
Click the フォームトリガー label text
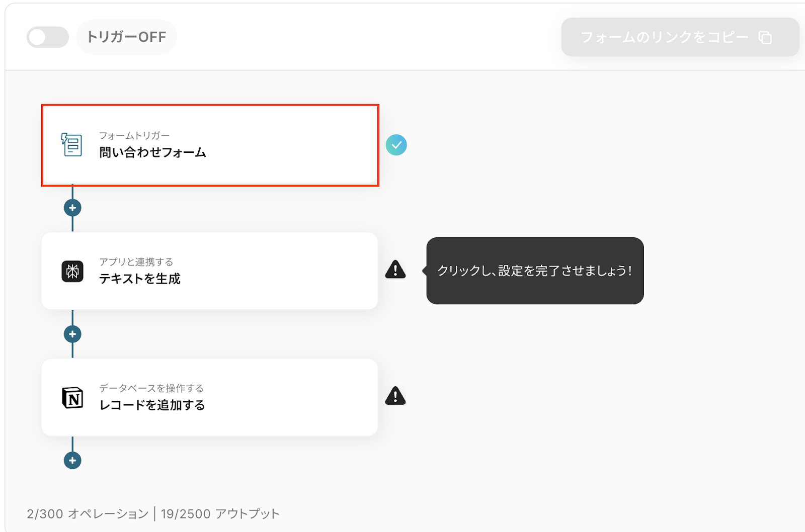click(x=134, y=136)
